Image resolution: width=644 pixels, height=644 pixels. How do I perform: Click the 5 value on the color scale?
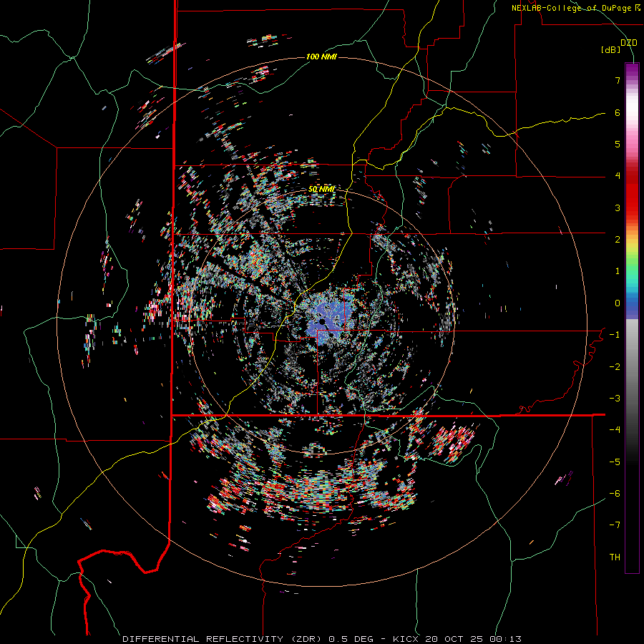[618, 144]
